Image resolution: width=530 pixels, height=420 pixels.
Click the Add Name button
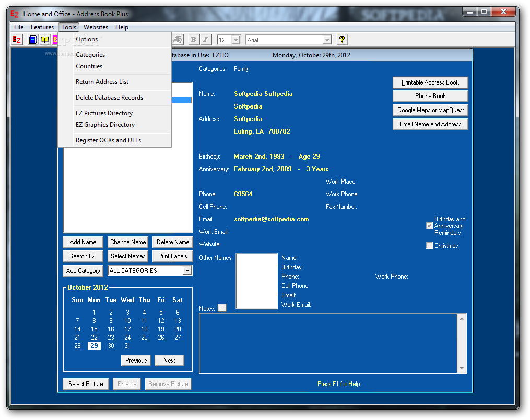point(83,242)
